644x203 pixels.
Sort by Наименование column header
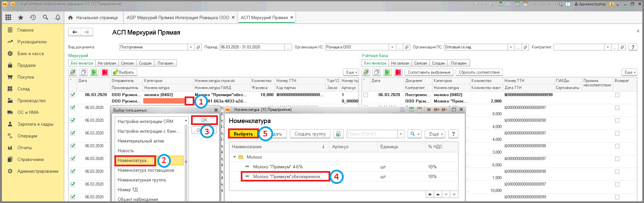click(x=279, y=147)
